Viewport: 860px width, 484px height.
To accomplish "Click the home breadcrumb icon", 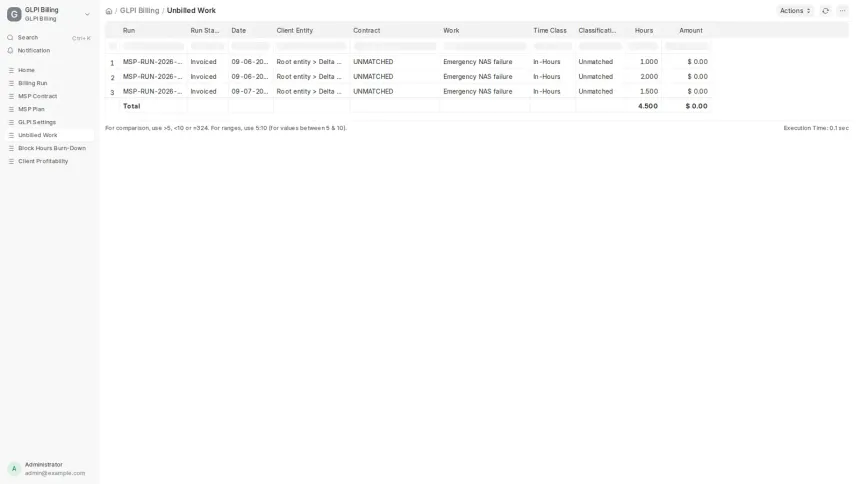I will [109, 11].
